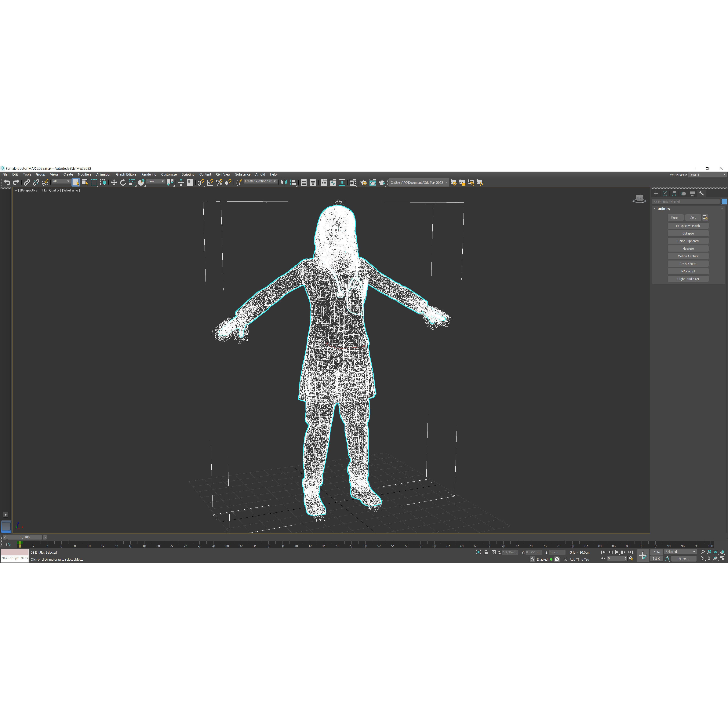Open the project path dropdown

pos(419,182)
